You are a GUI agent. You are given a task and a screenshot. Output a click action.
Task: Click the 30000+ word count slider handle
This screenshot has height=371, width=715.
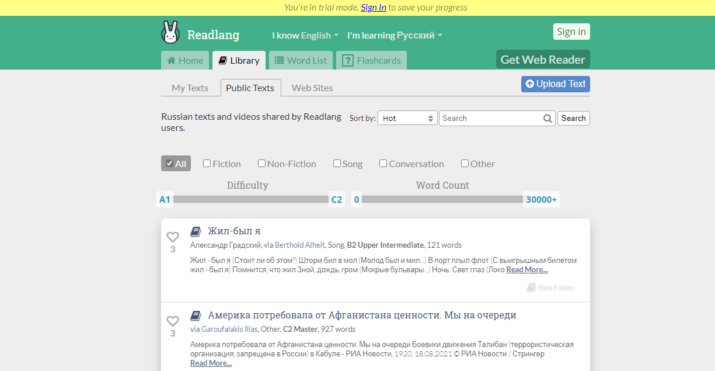[x=541, y=200]
